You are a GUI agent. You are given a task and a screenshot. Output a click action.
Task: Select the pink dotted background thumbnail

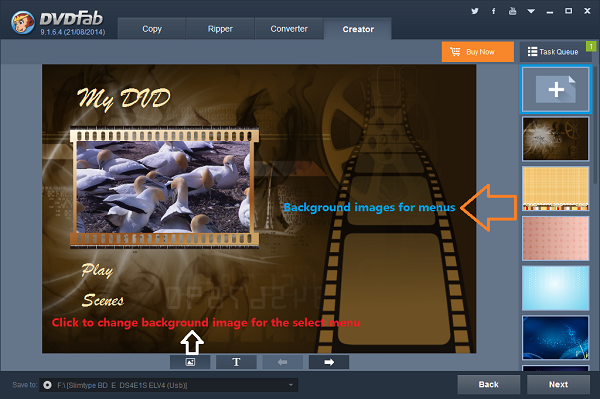tap(556, 238)
